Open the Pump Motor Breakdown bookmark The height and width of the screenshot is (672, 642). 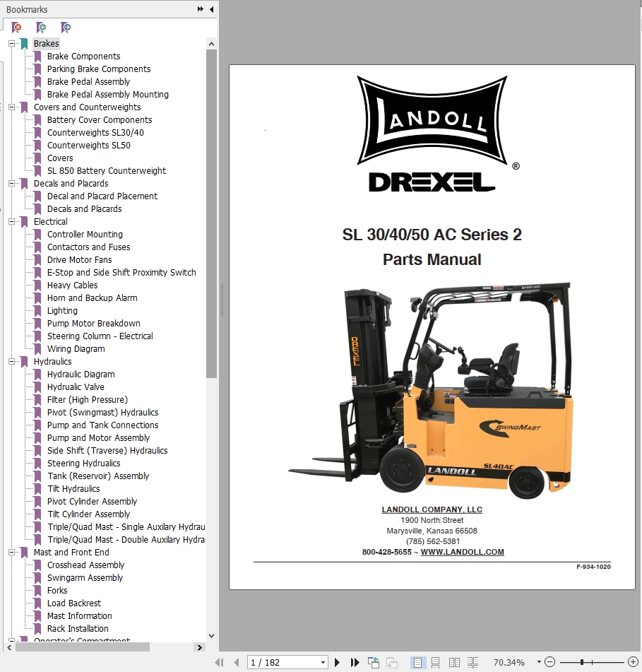tap(94, 324)
